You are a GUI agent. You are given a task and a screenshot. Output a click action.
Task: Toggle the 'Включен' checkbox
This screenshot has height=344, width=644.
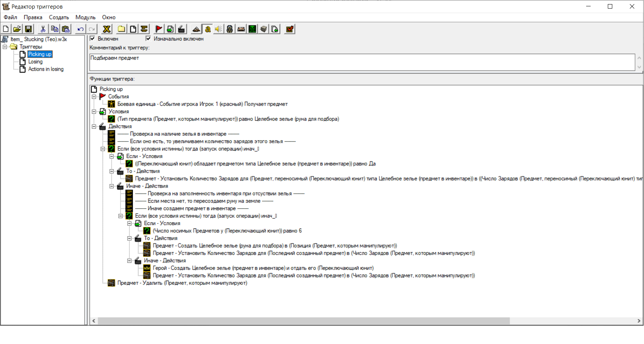tap(93, 38)
